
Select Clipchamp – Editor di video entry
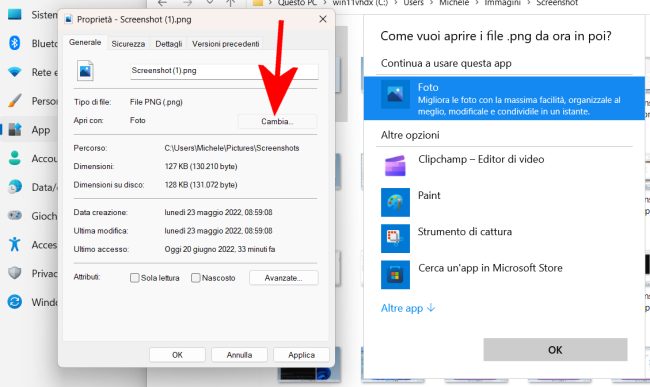point(481,159)
